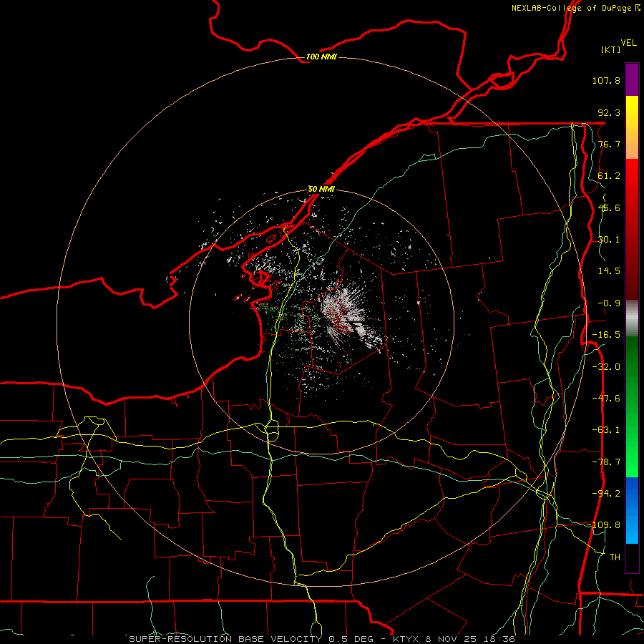Pick the green segment of the velocity scale
Image resolution: width=644 pixels, height=644 pixels.
point(632,406)
